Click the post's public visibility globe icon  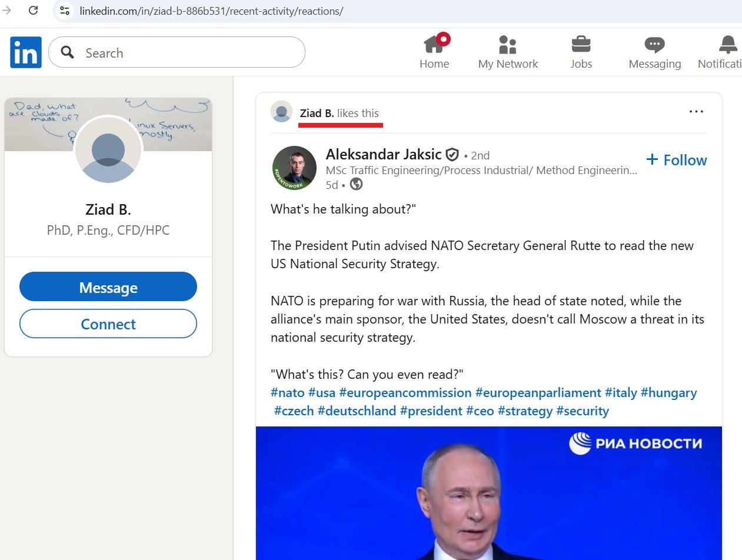coord(356,184)
